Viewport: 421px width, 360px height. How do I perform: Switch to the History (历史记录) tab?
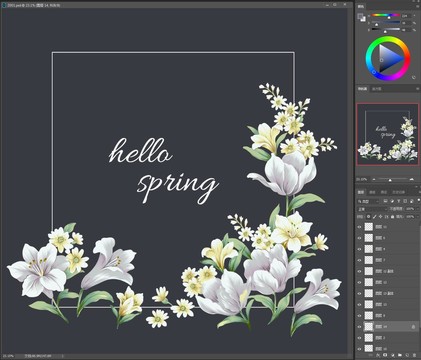(x=399, y=192)
